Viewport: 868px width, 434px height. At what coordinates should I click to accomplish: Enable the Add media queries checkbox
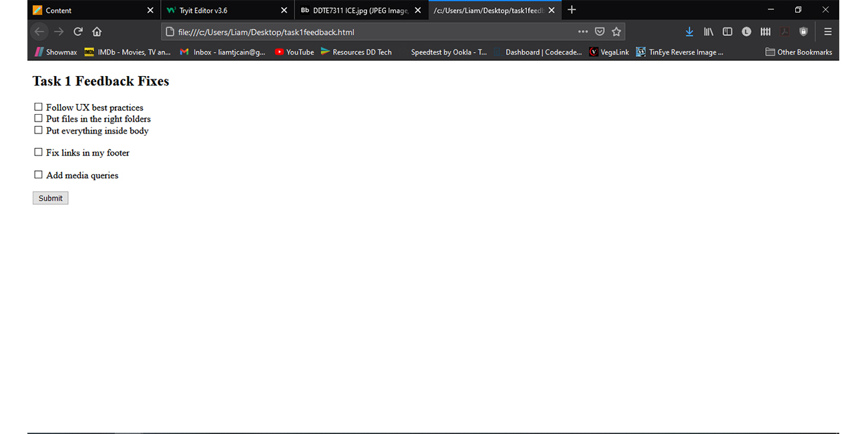[38, 175]
